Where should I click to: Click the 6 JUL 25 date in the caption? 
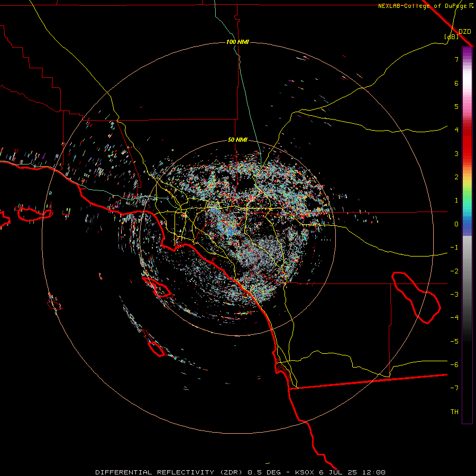click(338, 472)
